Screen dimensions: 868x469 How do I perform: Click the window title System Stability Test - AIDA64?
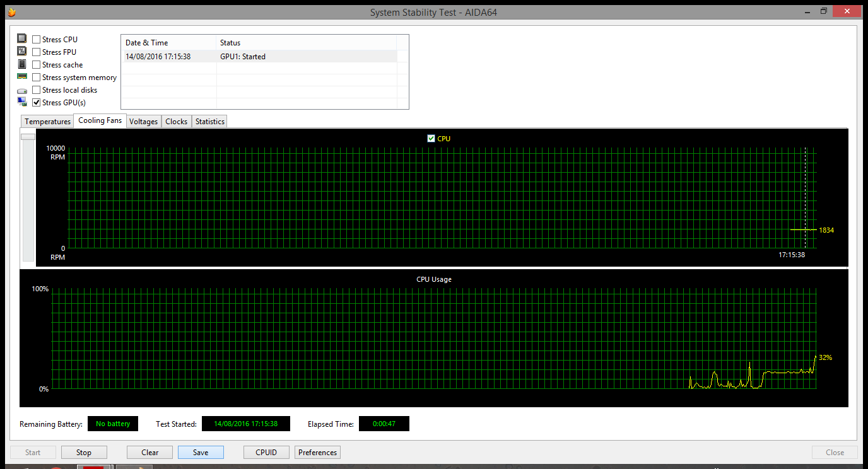coord(433,12)
